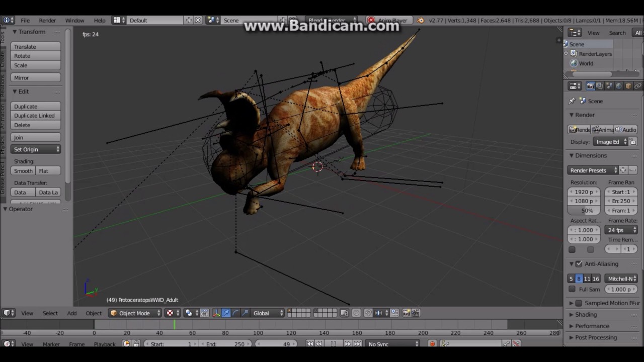The image size is (644, 362).
Task: Toggle the lock interface icon beside Display
Action: click(633, 142)
